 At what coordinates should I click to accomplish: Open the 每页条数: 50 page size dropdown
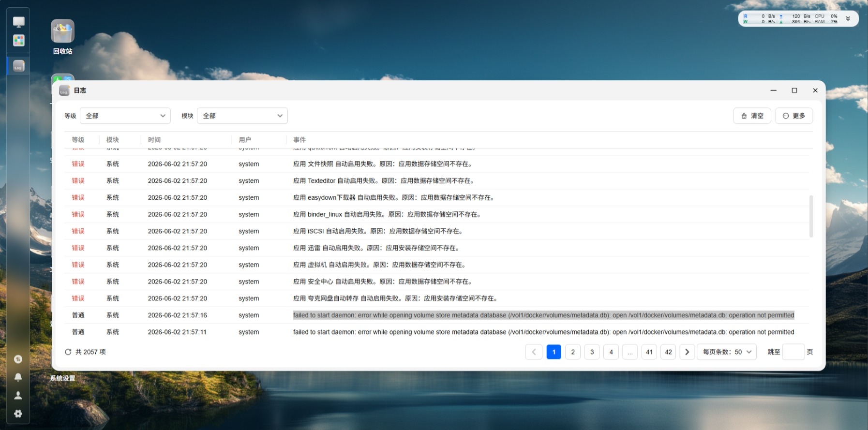click(x=726, y=352)
